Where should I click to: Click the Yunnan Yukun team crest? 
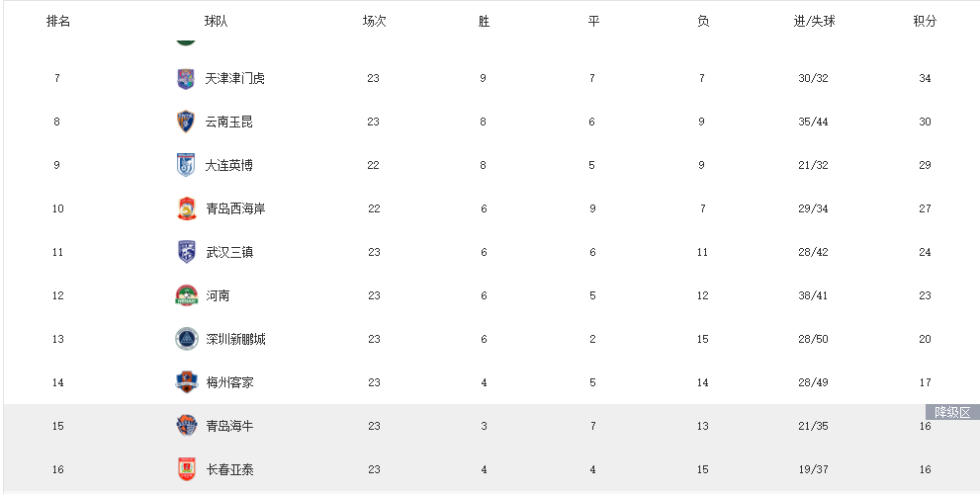tap(186, 123)
